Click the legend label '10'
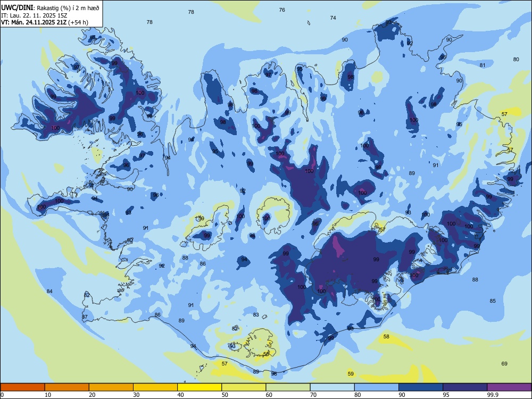Image resolution: width=532 pixels, height=399 pixels. tap(48, 395)
